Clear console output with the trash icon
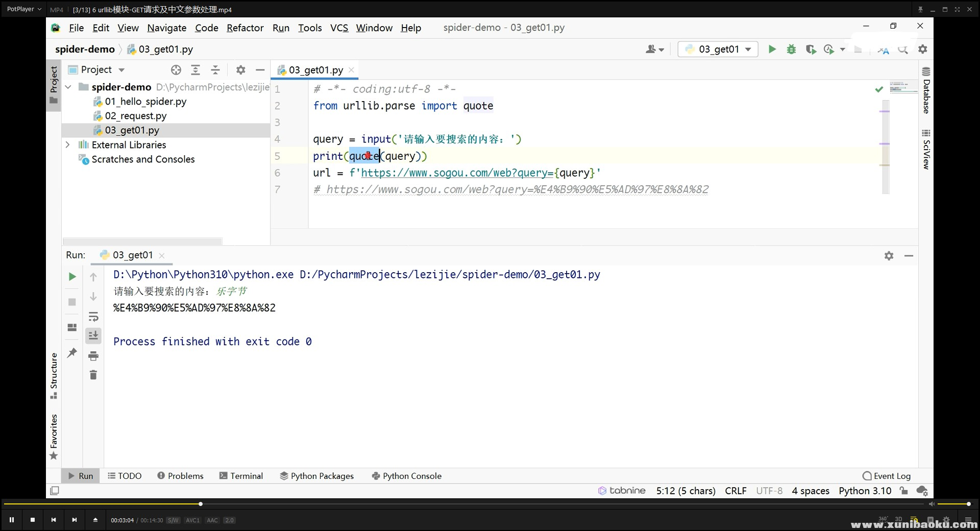 (x=93, y=375)
